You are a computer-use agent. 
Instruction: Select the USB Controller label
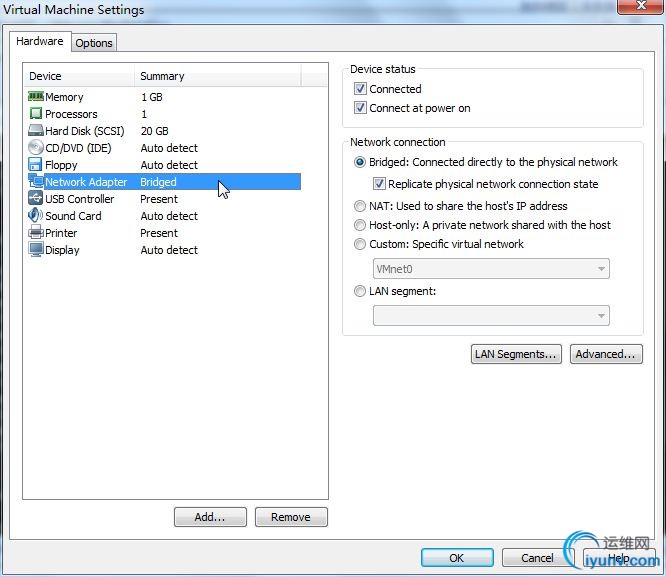80,199
